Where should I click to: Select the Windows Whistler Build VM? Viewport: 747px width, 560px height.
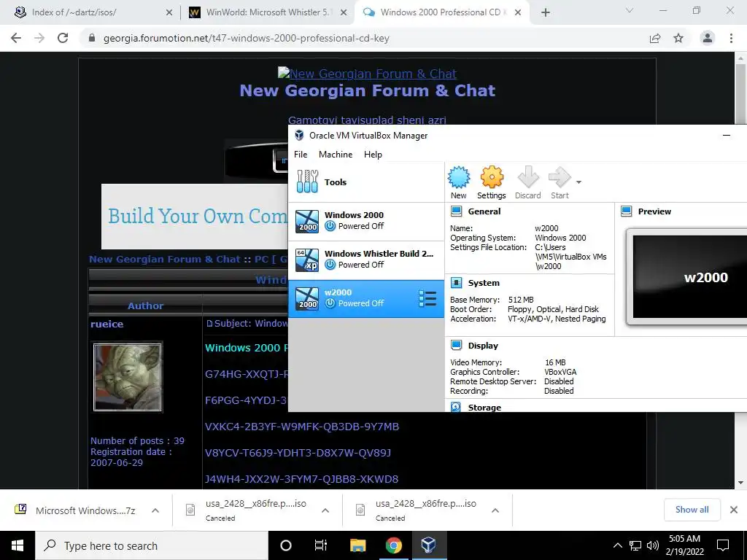[366, 260]
